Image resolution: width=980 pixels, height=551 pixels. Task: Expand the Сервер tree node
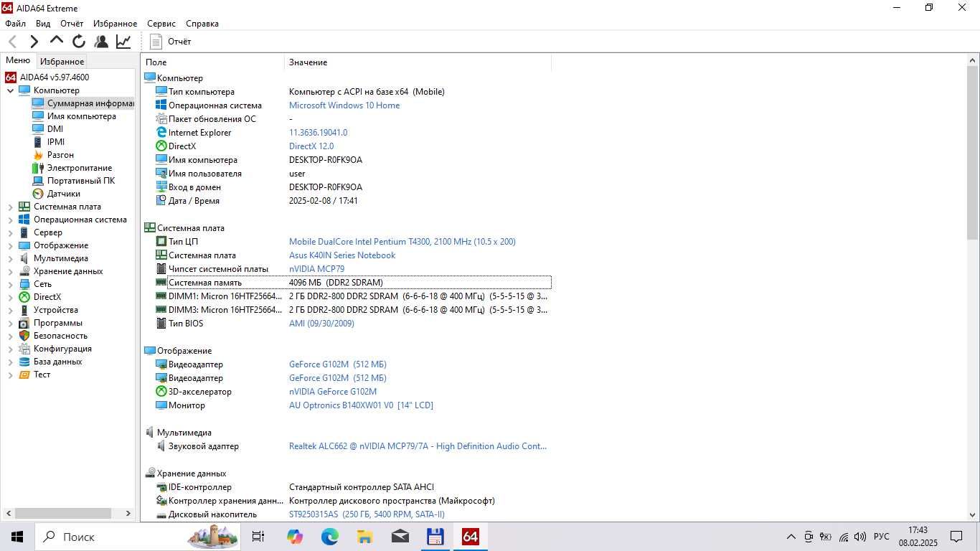[x=10, y=232]
